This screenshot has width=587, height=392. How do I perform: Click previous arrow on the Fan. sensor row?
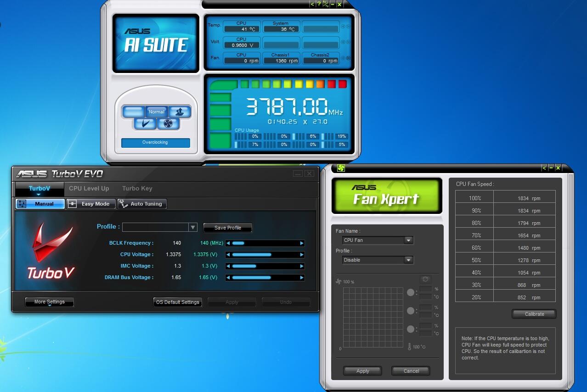pyautogui.click(x=343, y=58)
